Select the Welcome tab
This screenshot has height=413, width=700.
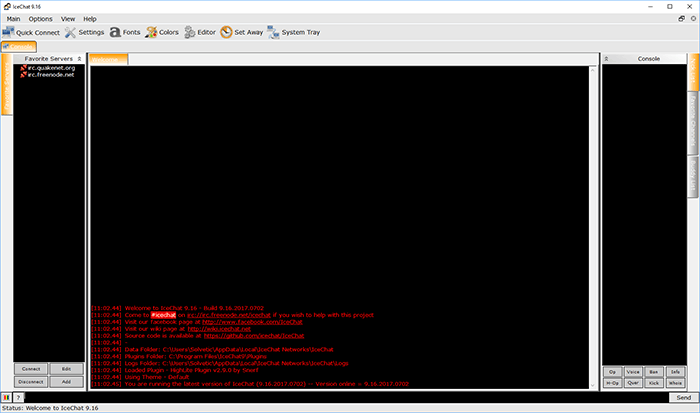point(108,59)
